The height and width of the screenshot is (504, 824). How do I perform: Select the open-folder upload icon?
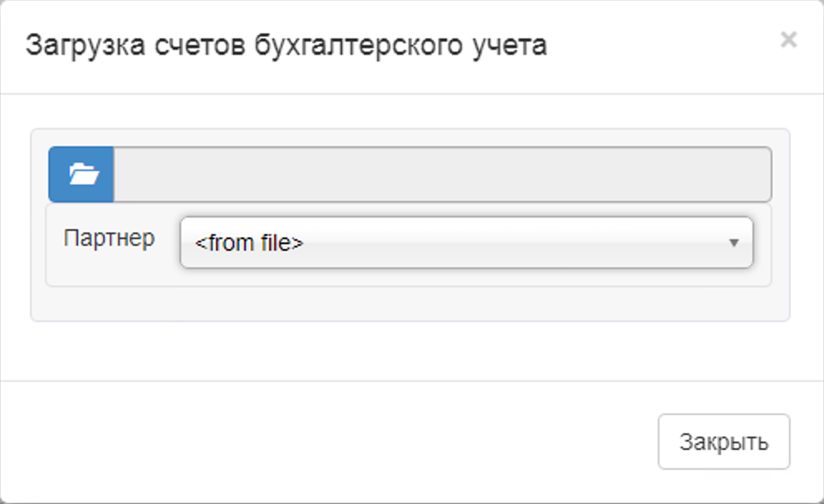tap(81, 174)
